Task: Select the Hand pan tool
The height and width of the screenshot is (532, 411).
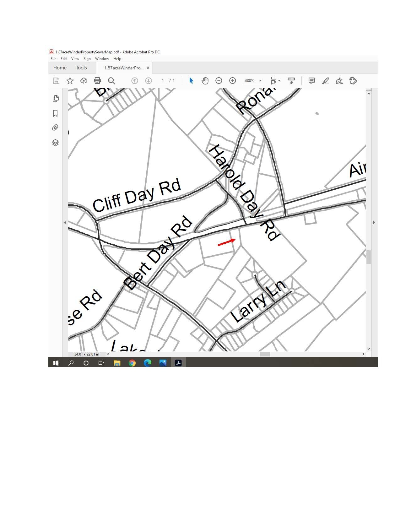Action: 205,81
